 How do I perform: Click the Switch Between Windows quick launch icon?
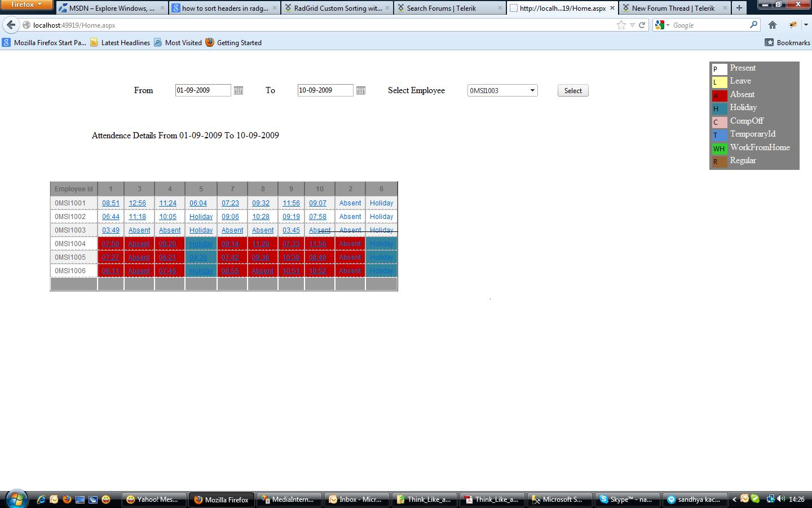click(93, 500)
